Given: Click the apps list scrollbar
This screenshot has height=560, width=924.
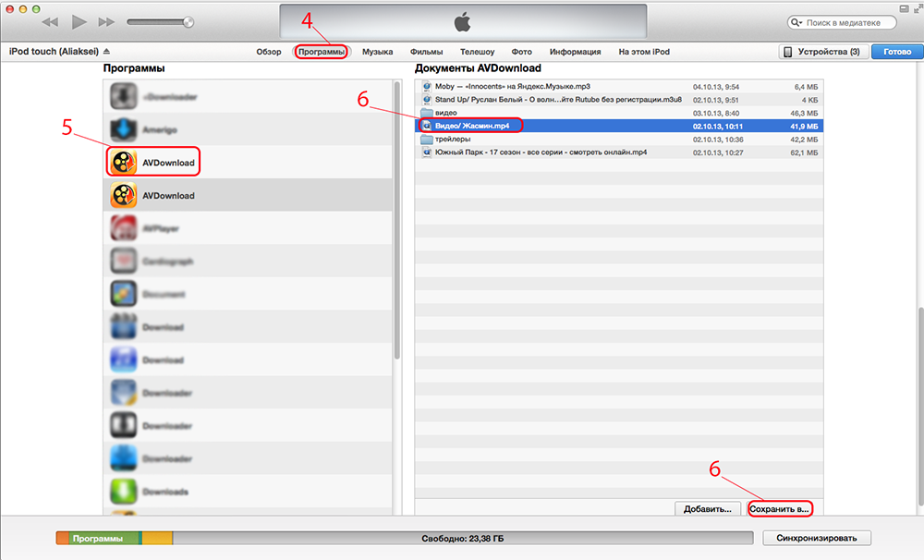Looking at the screenshot, I should click(x=397, y=221).
